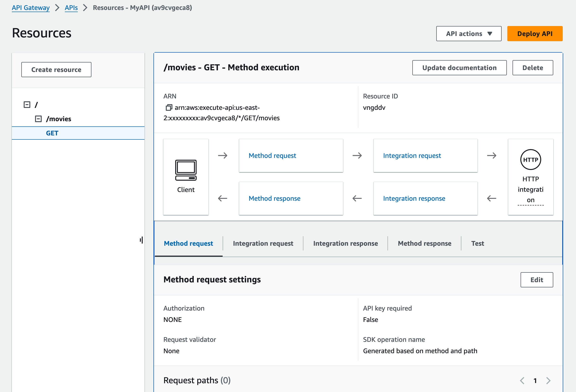This screenshot has width=576, height=392.
Task: Select the Test tab
Action: tap(477, 243)
